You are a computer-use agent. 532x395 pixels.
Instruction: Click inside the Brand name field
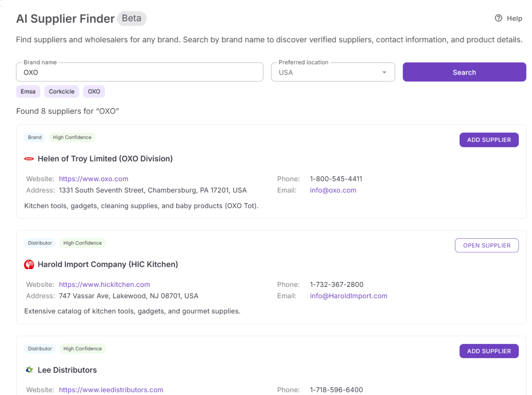[139, 72]
